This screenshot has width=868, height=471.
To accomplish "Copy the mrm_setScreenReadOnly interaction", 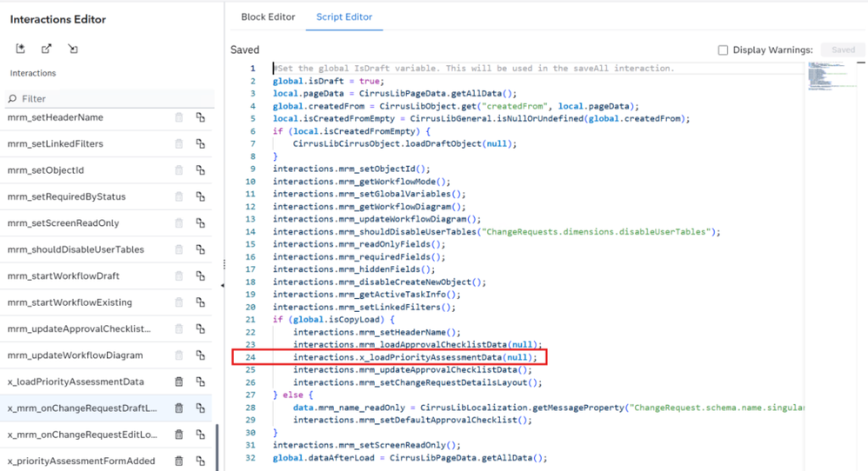I will point(200,222).
